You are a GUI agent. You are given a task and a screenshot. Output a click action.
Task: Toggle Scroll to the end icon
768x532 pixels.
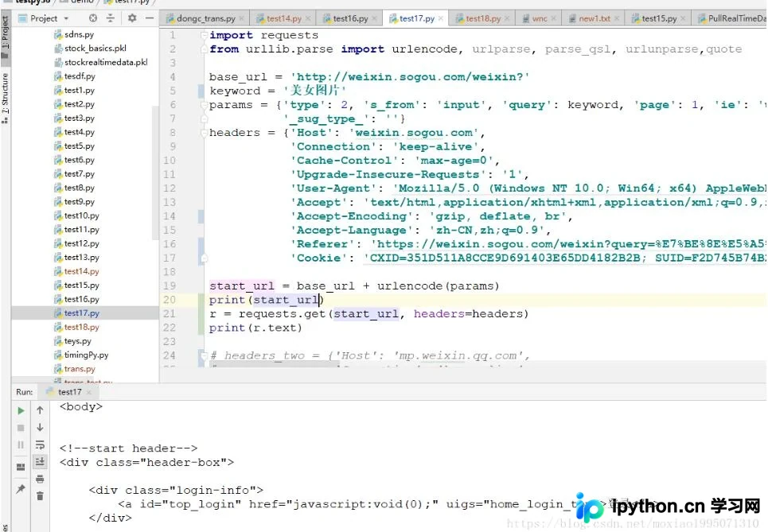click(40, 461)
